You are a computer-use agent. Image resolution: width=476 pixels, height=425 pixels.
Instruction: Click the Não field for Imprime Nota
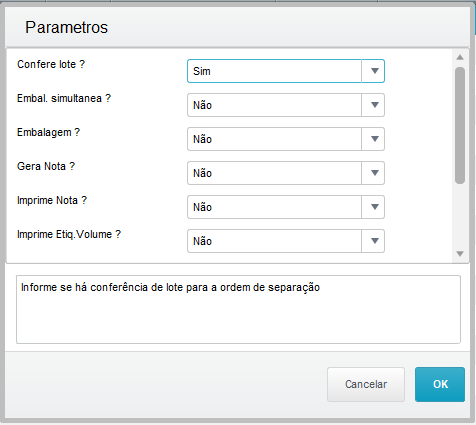274,207
